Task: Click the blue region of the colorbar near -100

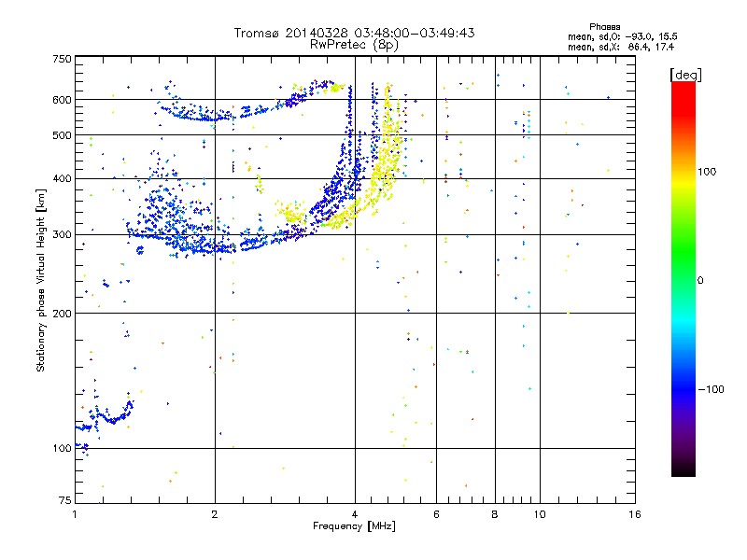Action: 684,388
